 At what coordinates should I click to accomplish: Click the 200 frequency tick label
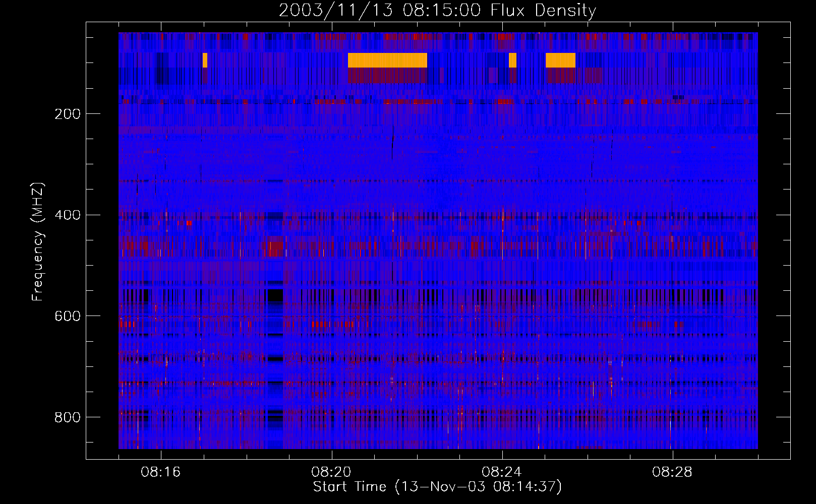[x=68, y=114]
